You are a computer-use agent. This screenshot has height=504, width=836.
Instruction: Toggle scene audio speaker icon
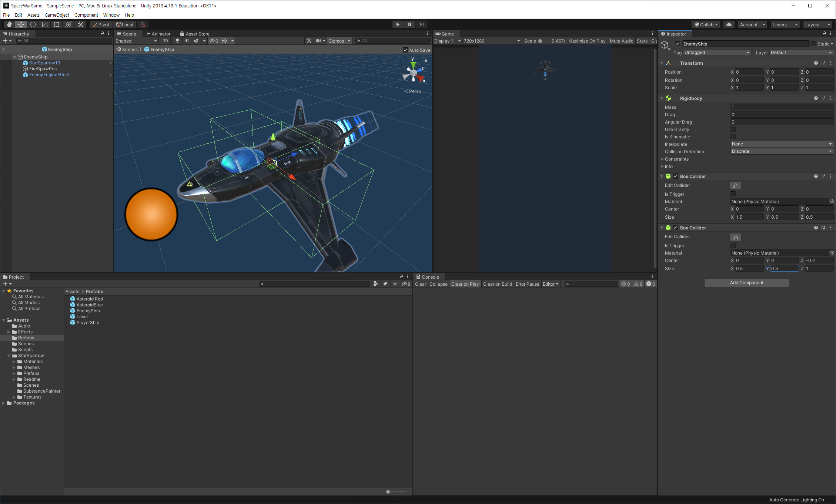coord(187,41)
